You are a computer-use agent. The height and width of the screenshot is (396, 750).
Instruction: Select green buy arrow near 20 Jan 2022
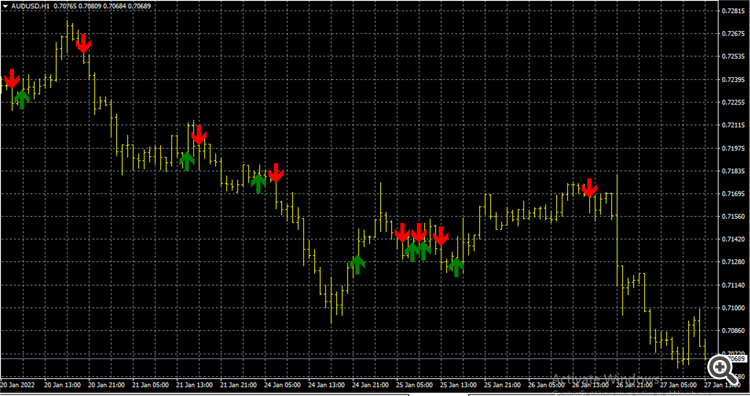(22, 99)
